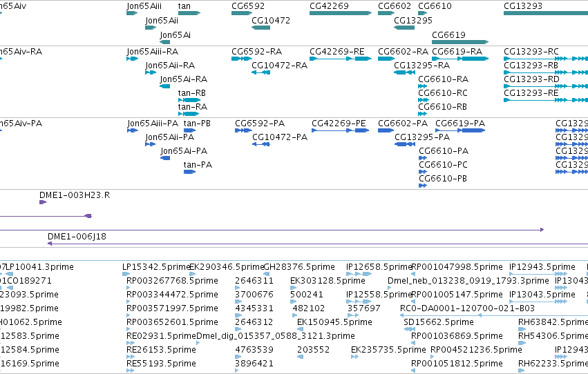This screenshot has width=588, height=374.
Task: Open transcript CG13293-RD
Action: [x=531, y=79]
